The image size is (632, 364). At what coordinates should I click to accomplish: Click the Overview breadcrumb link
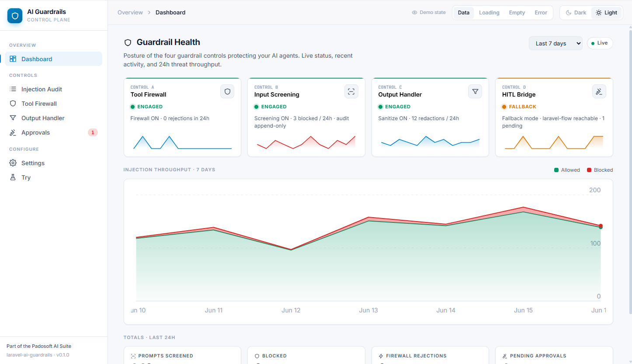pyautogui.click(x=130, y=12)
